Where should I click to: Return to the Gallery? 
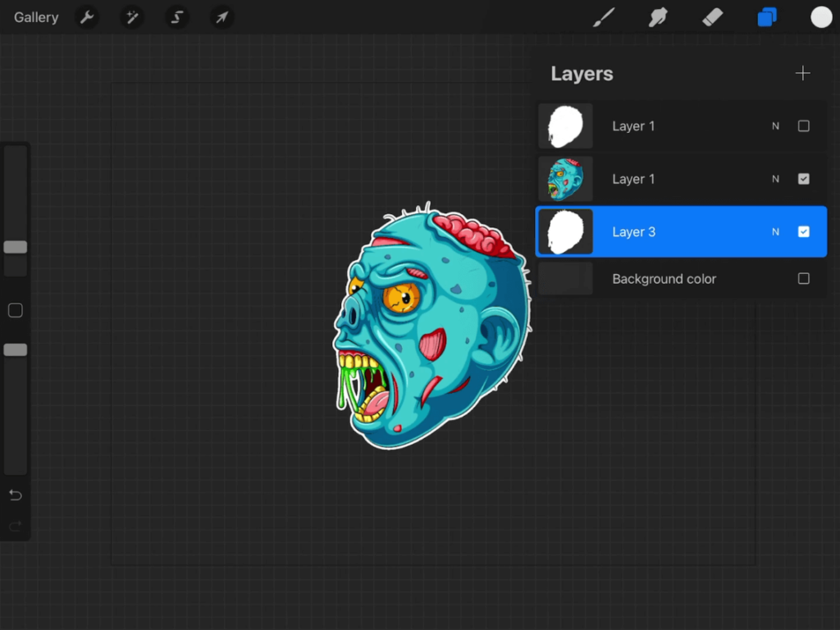coord(35,16)
